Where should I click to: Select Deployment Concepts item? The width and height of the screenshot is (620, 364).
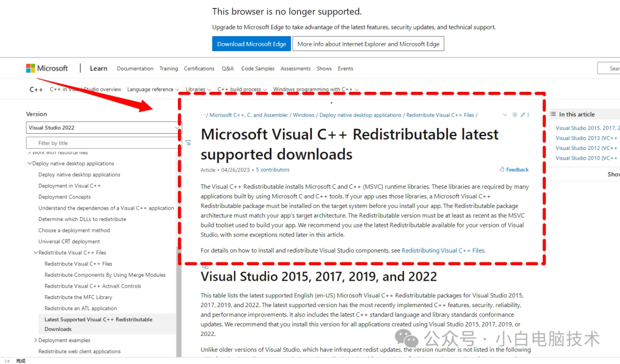64,196
